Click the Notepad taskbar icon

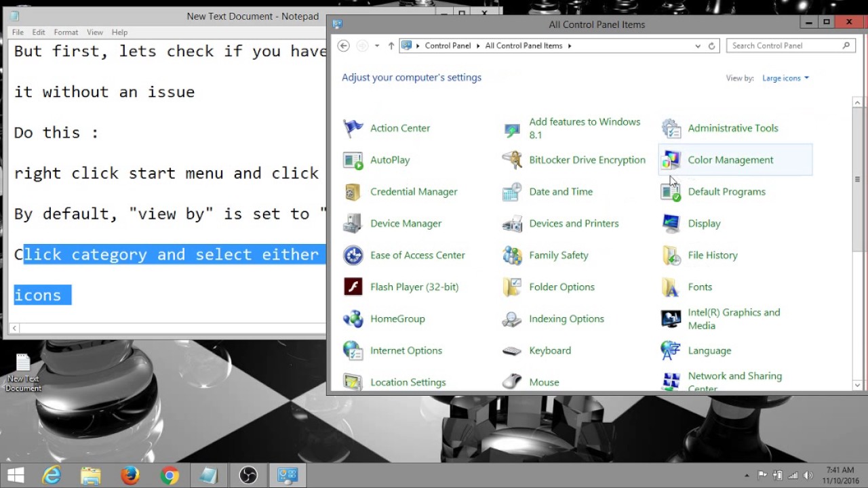[x=209, y=475]
